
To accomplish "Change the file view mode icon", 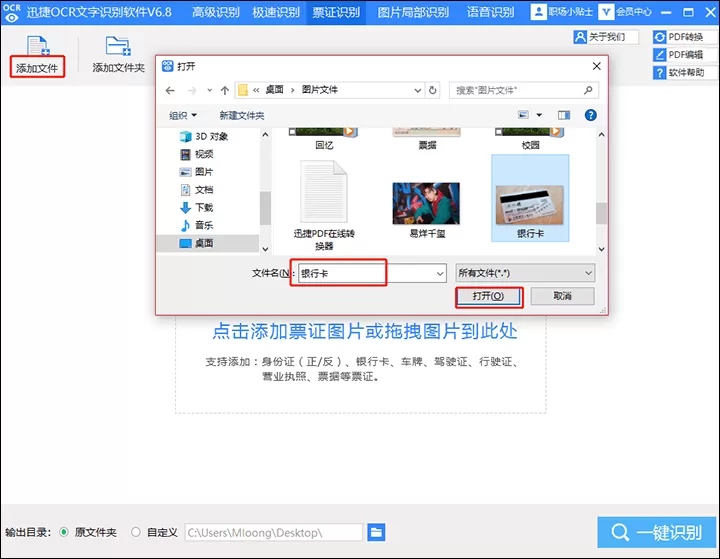I will 523,115.
